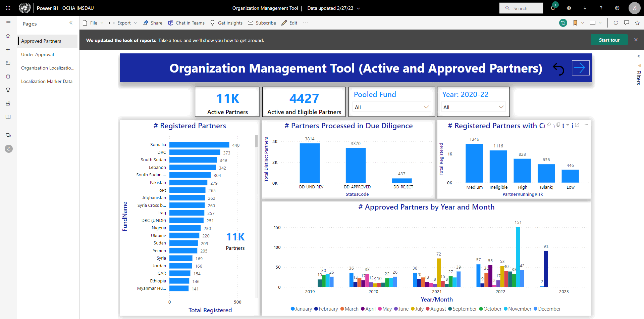Click Registered Partners chart scrollbar

[x=256, y=141]
